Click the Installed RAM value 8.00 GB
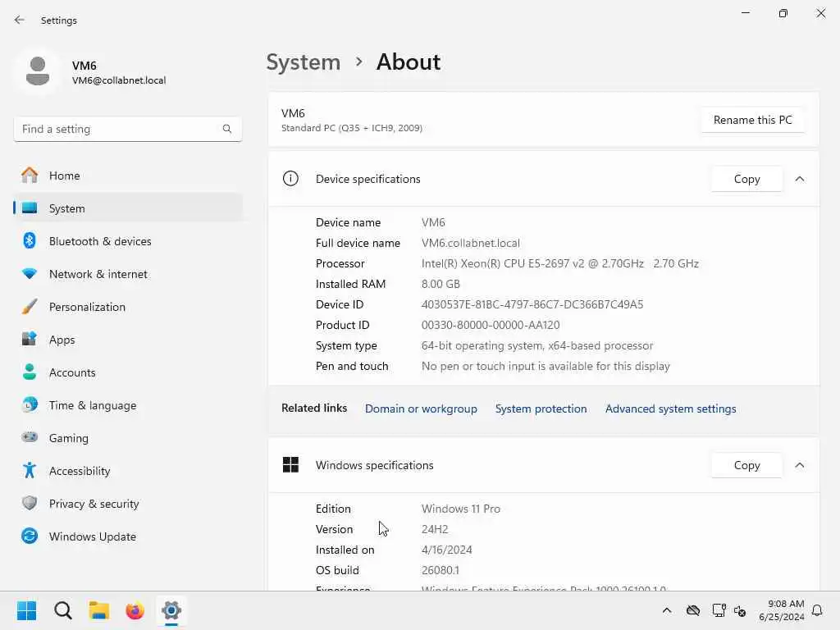This screenshot has height=630, width=840. (441, 284)
